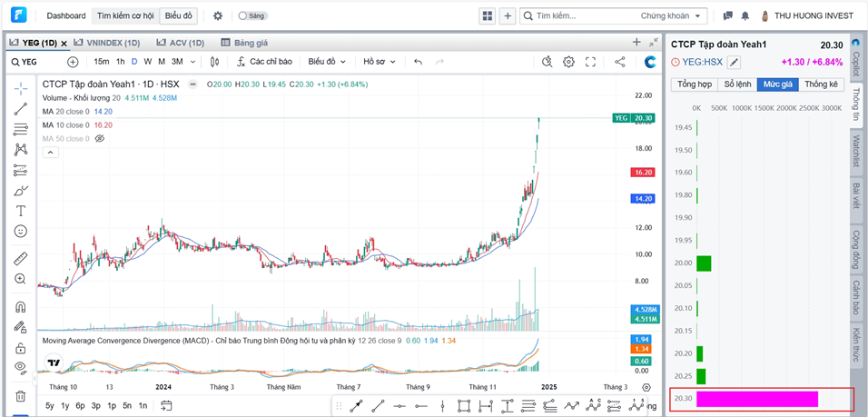Switch to the ACV (1D) tab

[x=181, y=43]
